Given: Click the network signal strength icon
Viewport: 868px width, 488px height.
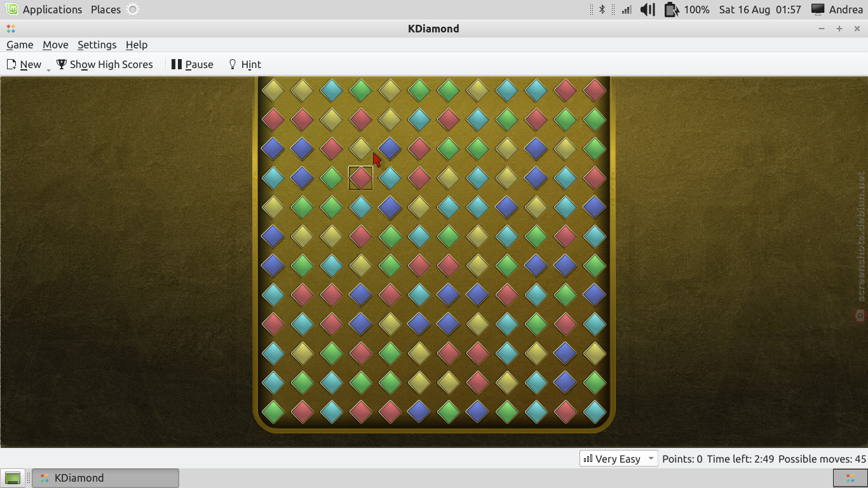Looking at the screenshot, I should point(627,10).
